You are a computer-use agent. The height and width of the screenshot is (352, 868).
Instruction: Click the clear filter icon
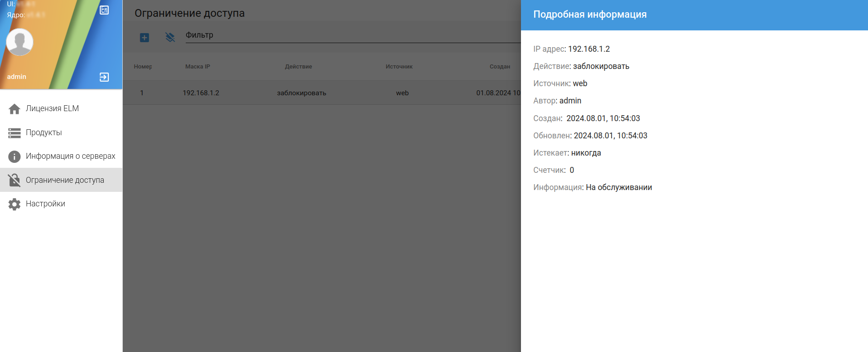tap(170, 38)
